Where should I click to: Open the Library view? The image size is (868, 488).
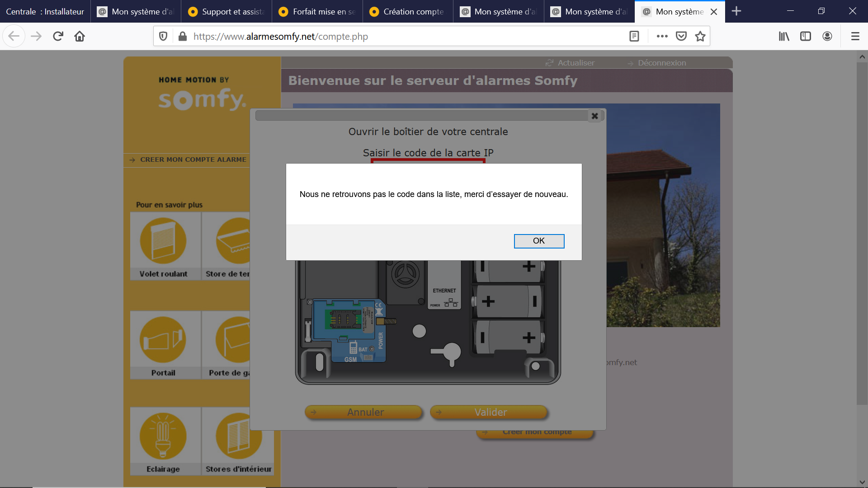coord(784,36)
